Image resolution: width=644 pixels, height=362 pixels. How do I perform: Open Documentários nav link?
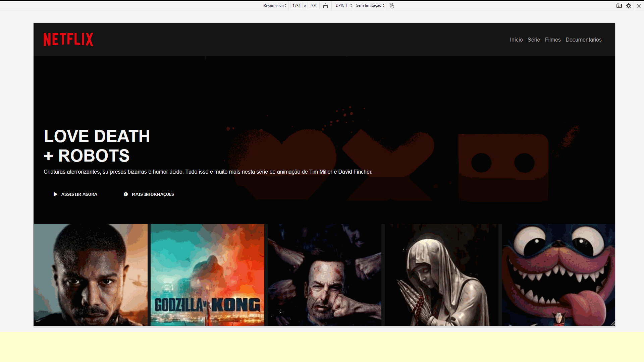click(583, 40)
